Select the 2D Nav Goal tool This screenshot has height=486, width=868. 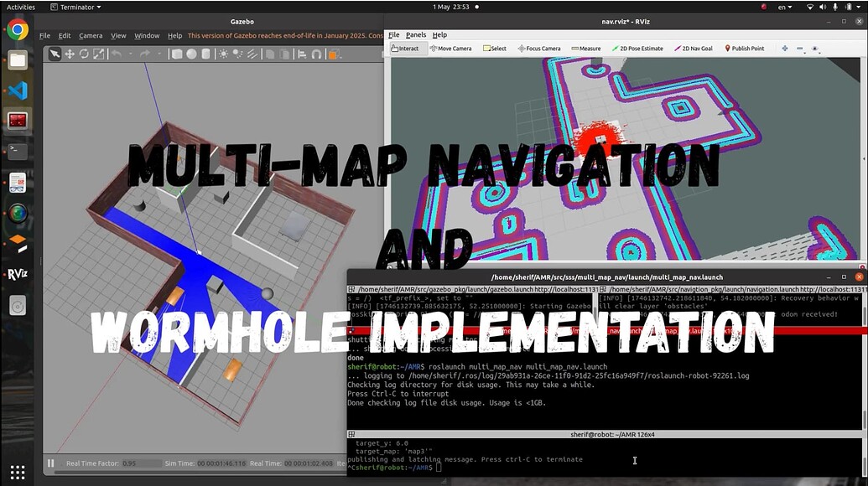click(x=693, y=49)
